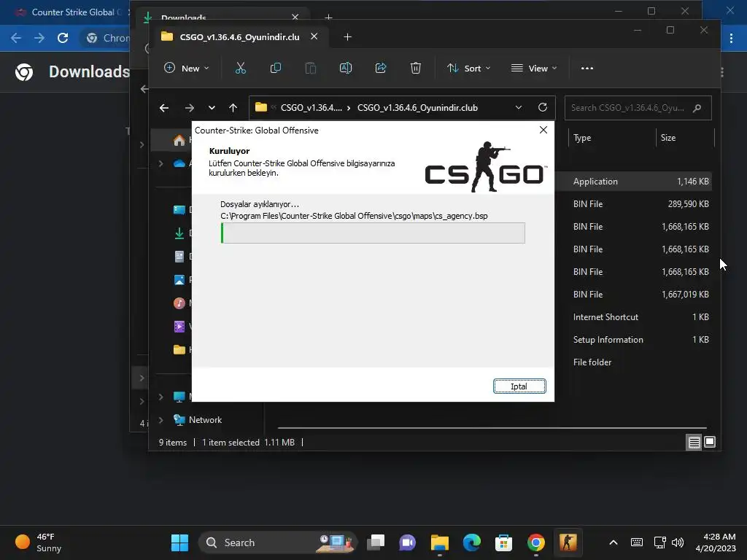This screenshot has height=560, width=747.
Task: Expand the OneDrive tree node
Action: click(x=161, y=163)
